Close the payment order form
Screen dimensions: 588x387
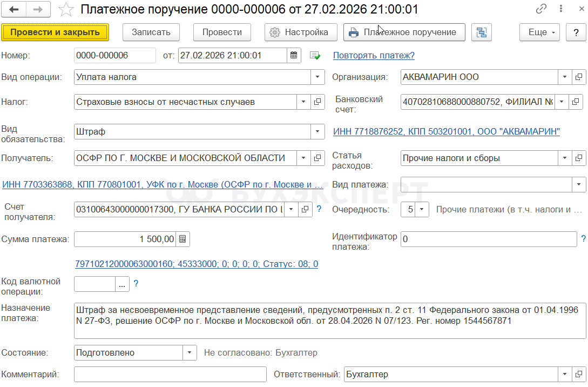click(x=581, y=9)
